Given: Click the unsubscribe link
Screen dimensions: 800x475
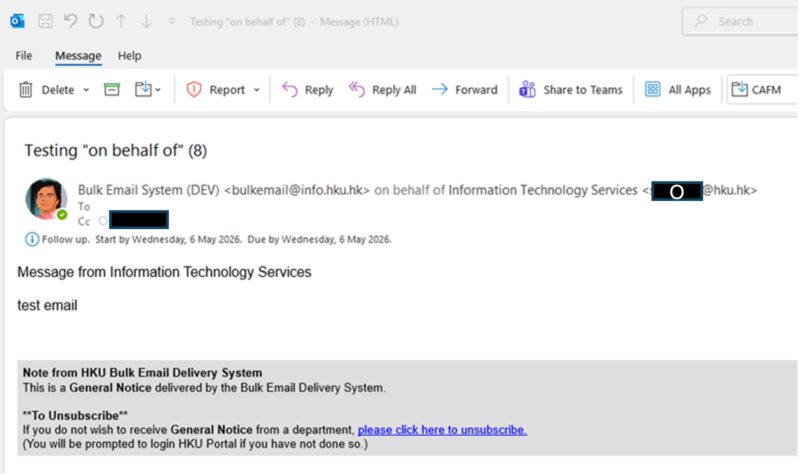Looking at the screenshot, I should coord(442,430).
